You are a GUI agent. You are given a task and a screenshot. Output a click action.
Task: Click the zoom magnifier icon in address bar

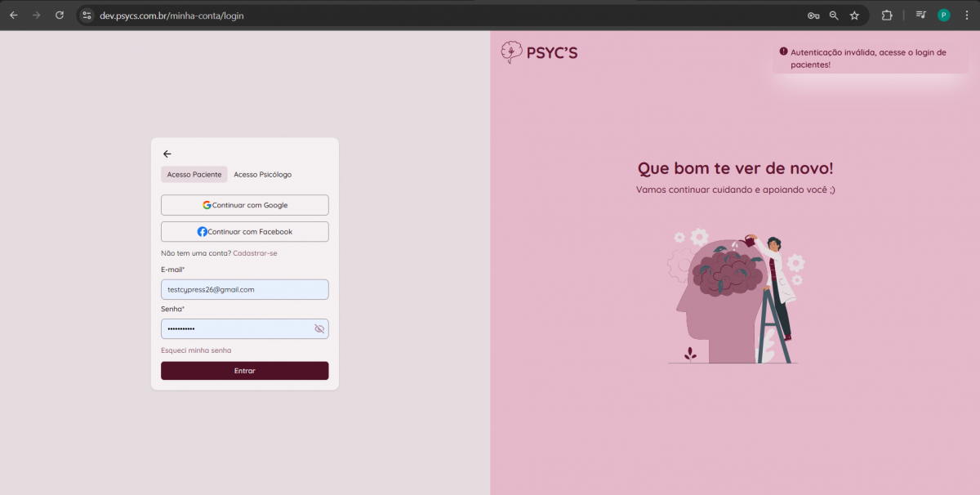834,16
